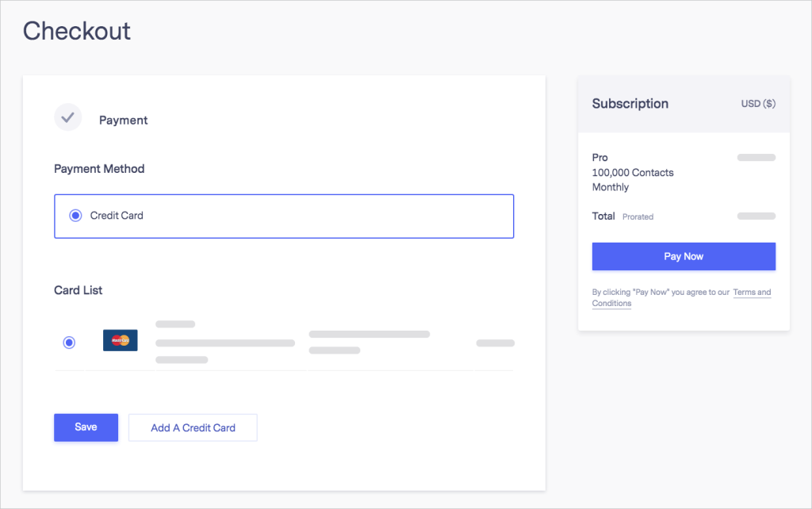The height and width of the screenshot is (509, 812).
Task: Click the Save button
Action: (86, 427)
